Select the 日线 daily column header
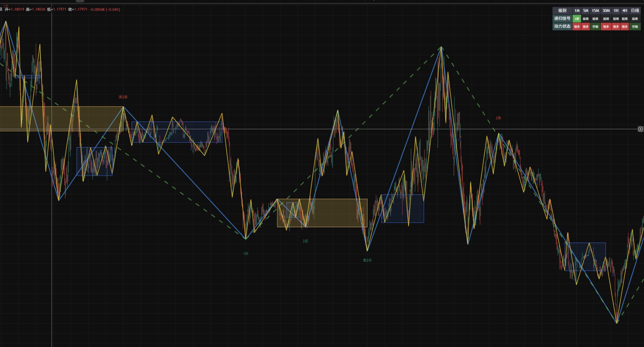 coord(635,11)
